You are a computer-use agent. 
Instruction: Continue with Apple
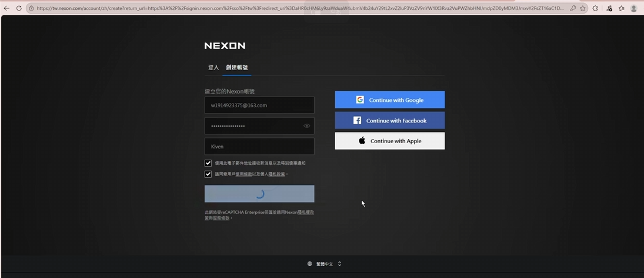pos(389,141)
